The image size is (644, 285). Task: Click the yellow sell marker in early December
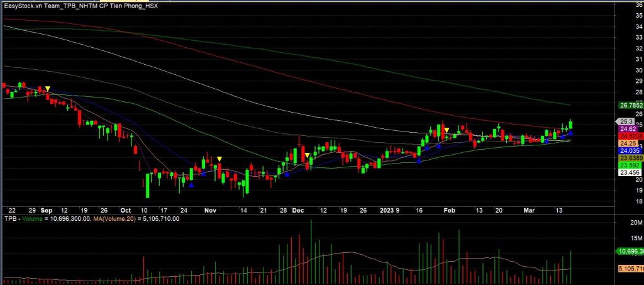307,155
